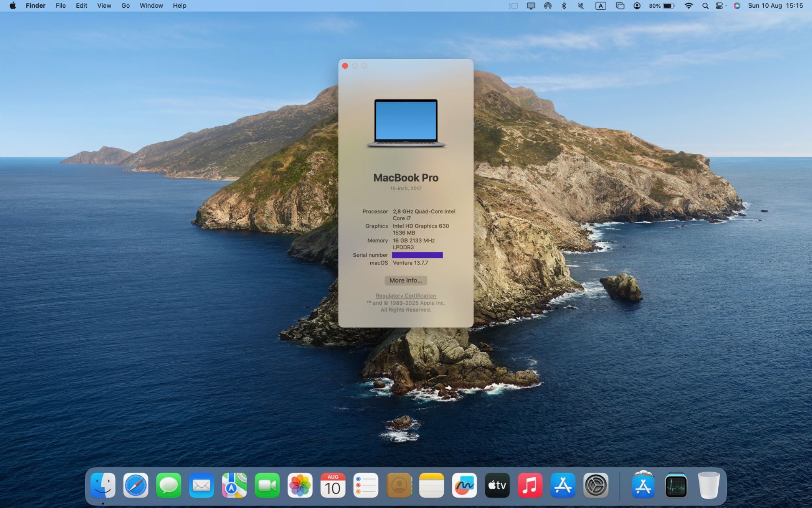Open the View menu
The height and width of the screenshot is (508, 812).
pos(104,6)
